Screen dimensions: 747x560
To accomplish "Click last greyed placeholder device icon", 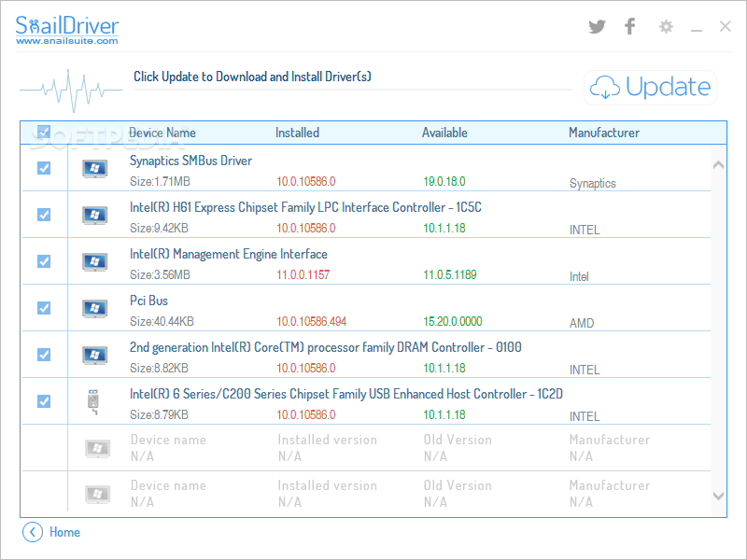I will [x=98, y=495].
